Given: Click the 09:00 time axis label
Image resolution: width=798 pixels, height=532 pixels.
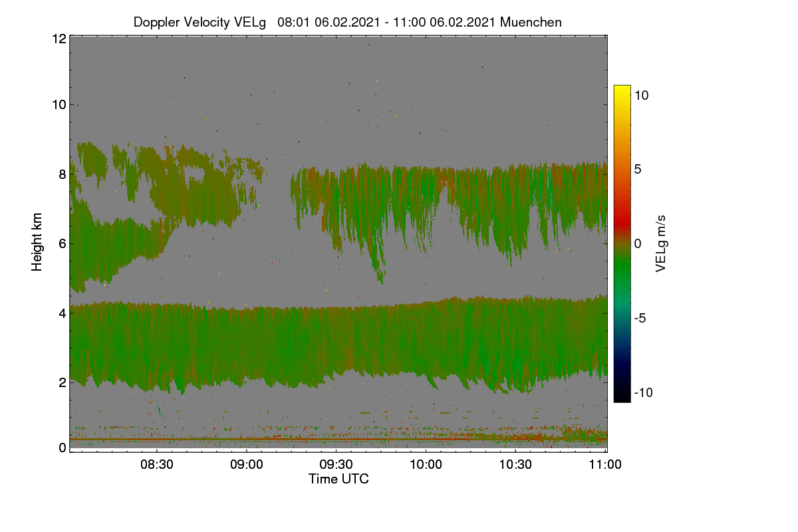Looking at the screenshot, I should coord(247,465).
